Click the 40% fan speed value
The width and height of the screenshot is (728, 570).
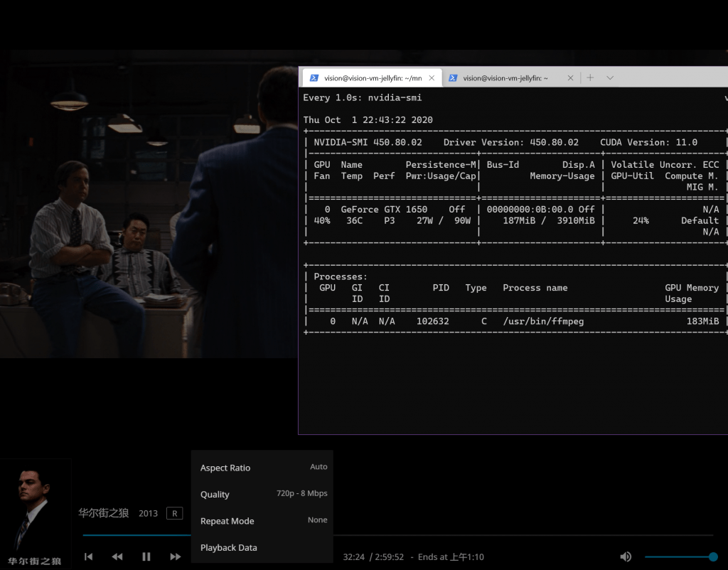coord(322,220)
